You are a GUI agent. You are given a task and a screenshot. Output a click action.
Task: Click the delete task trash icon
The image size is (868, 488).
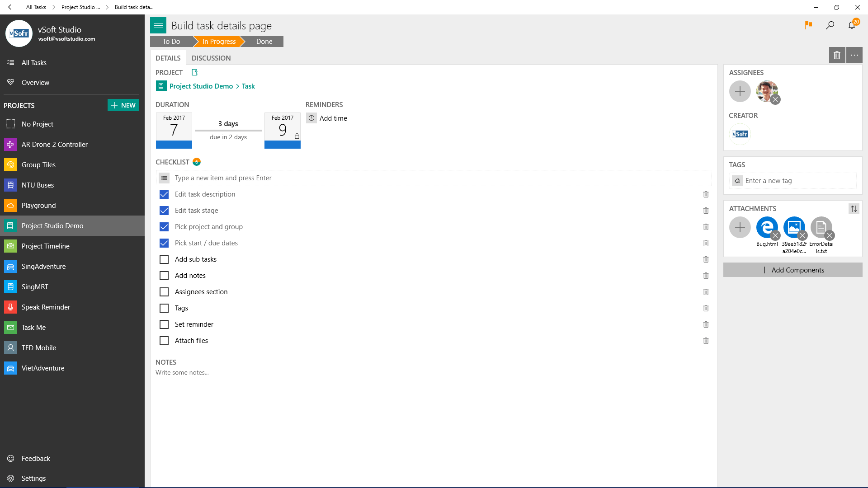pos(837,55)
